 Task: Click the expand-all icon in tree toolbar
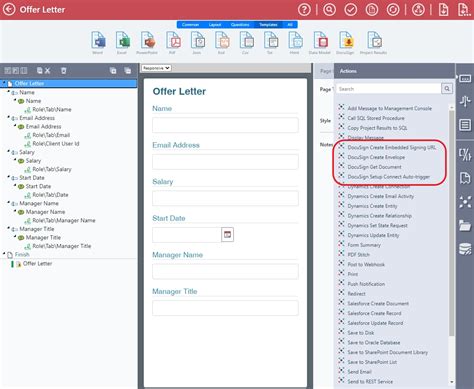click(113, 71)
